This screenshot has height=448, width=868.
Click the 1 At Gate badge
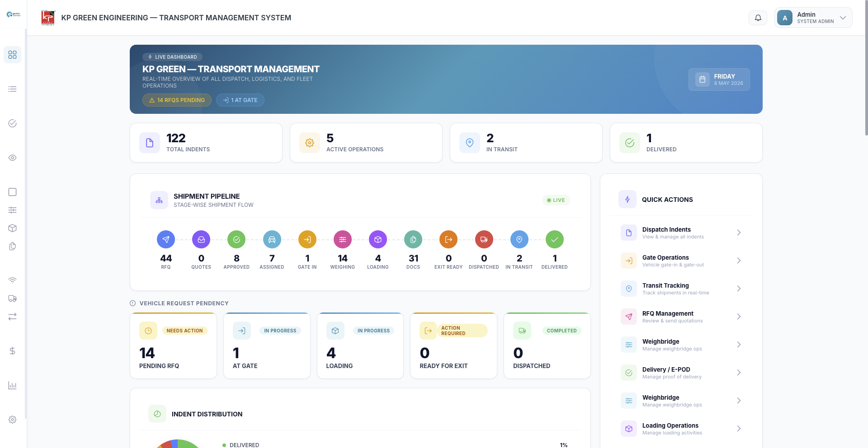pos(240,100)
